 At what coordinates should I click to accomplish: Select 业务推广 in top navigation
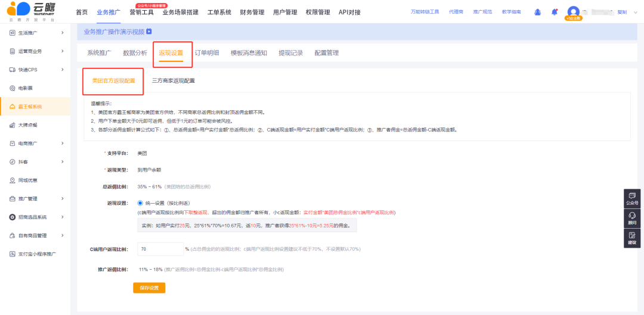109,13
